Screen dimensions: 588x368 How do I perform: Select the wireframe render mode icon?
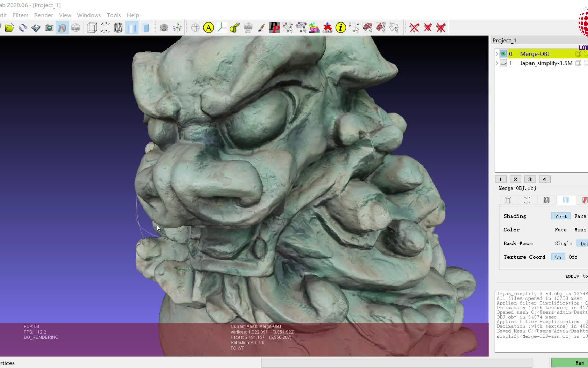click(x=118, y=27)
